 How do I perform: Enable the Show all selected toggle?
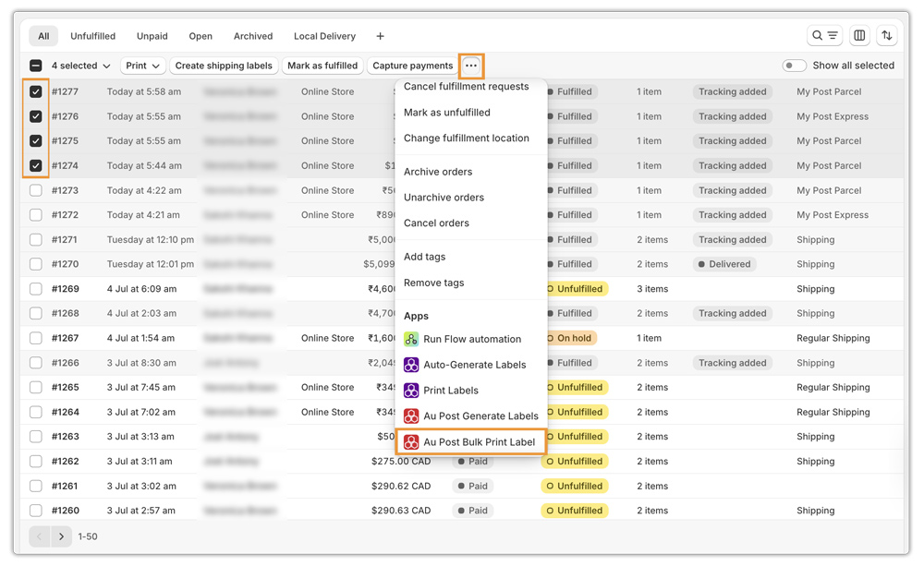(794, 66)
